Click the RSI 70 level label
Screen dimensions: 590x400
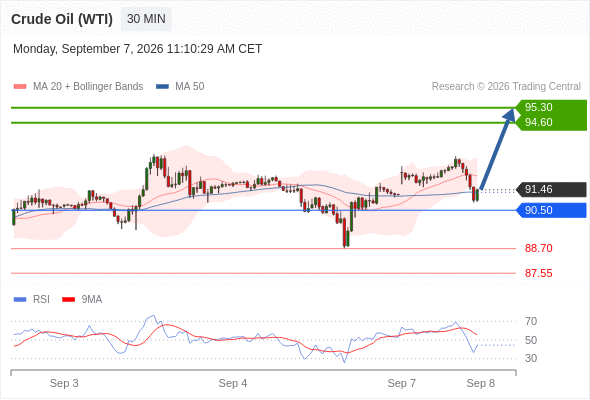531,321
